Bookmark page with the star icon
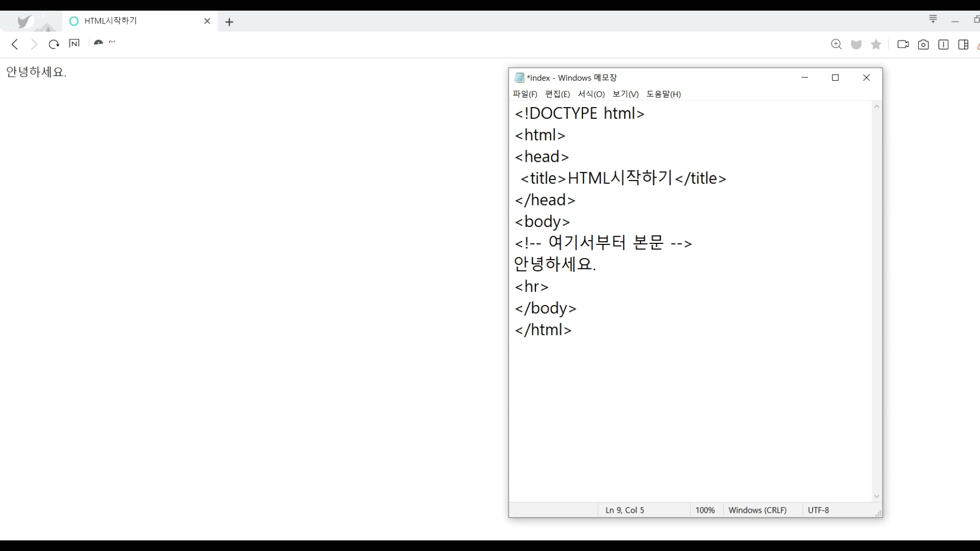 point(876,44)
